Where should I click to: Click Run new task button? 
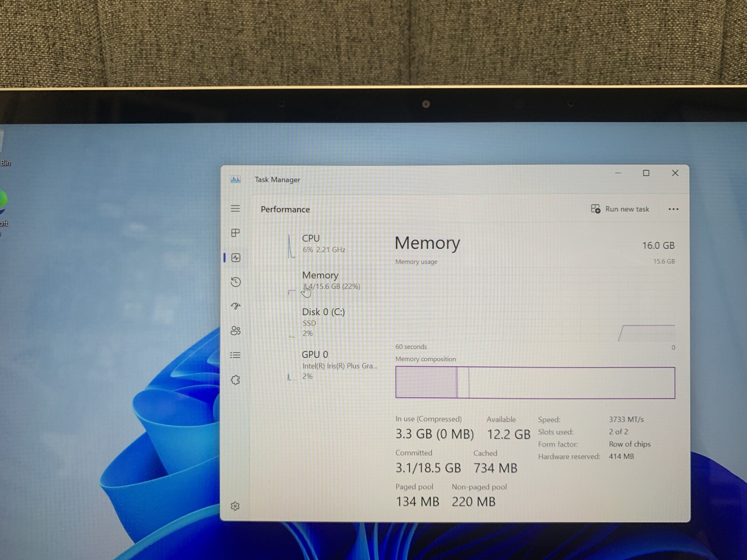click(x=620, y=209)
